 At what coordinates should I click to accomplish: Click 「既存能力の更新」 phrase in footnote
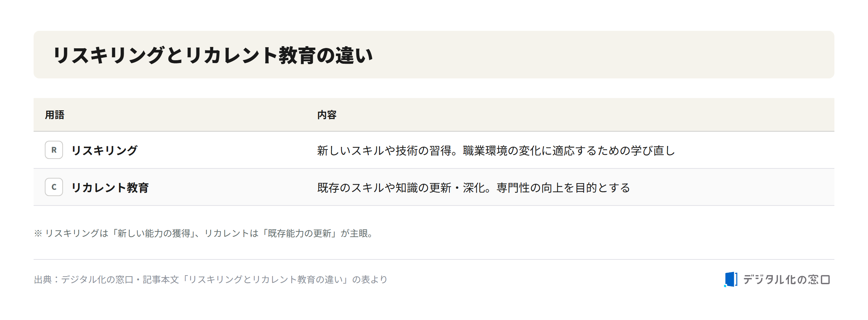pyautogui.click(x=299, y=233)
